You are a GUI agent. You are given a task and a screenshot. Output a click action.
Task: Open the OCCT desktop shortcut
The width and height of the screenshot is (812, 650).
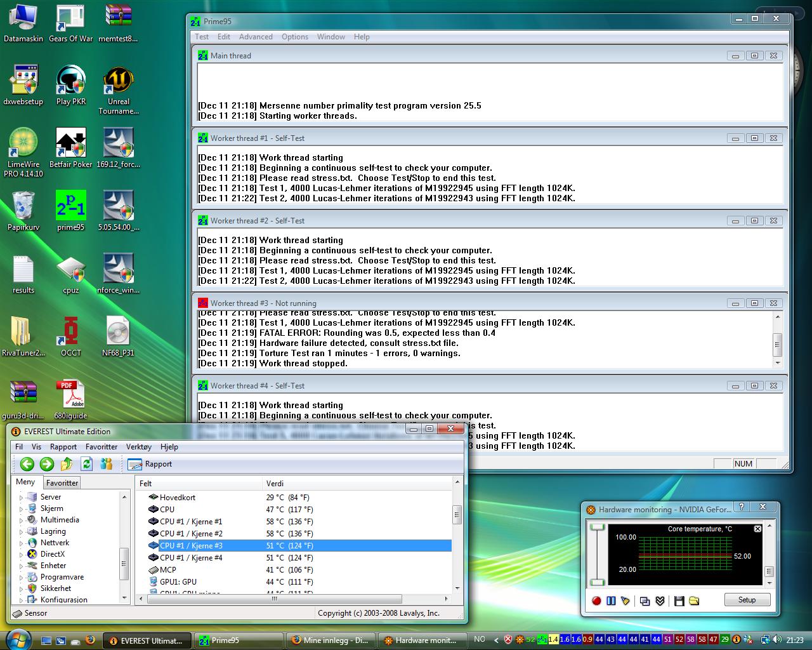[71, 337]
